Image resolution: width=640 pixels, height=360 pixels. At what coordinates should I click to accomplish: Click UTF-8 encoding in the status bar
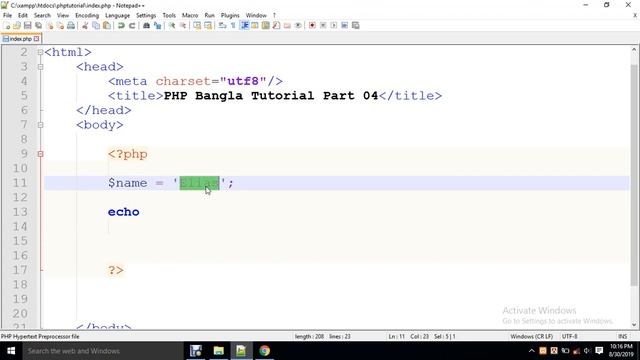pyautogui.click(x=570, y=336)
